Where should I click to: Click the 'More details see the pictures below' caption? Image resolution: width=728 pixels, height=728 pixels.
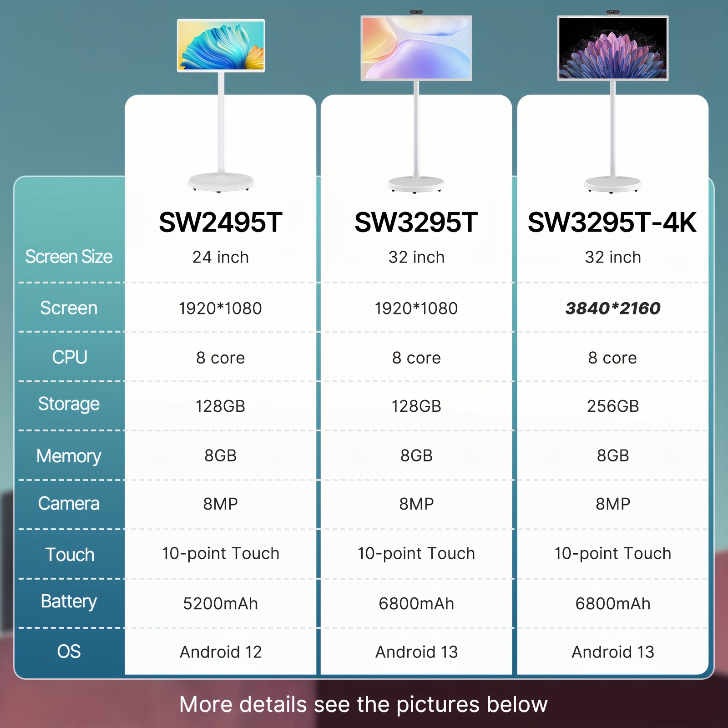point(364,705)
